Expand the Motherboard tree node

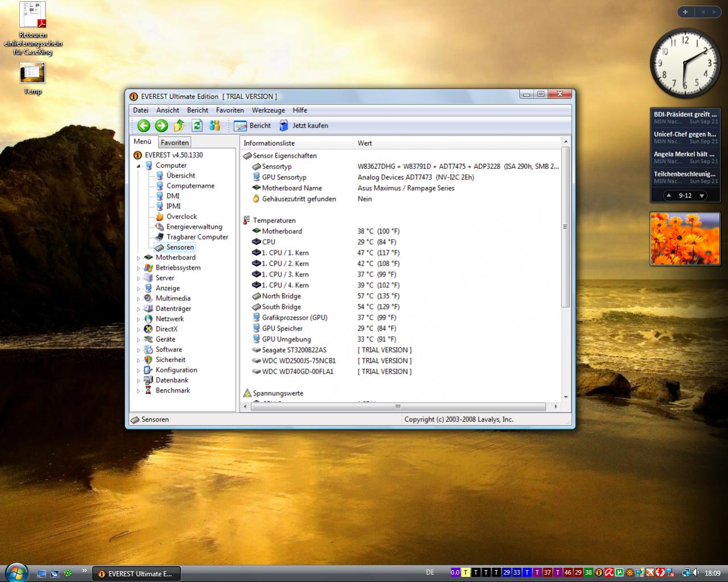(138, 258)
